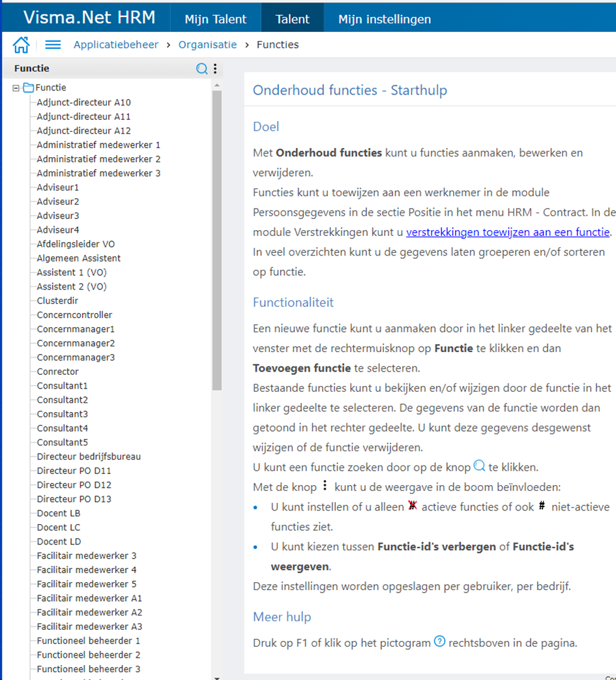
Task: Click the home icon
Action: coord(22,44)
